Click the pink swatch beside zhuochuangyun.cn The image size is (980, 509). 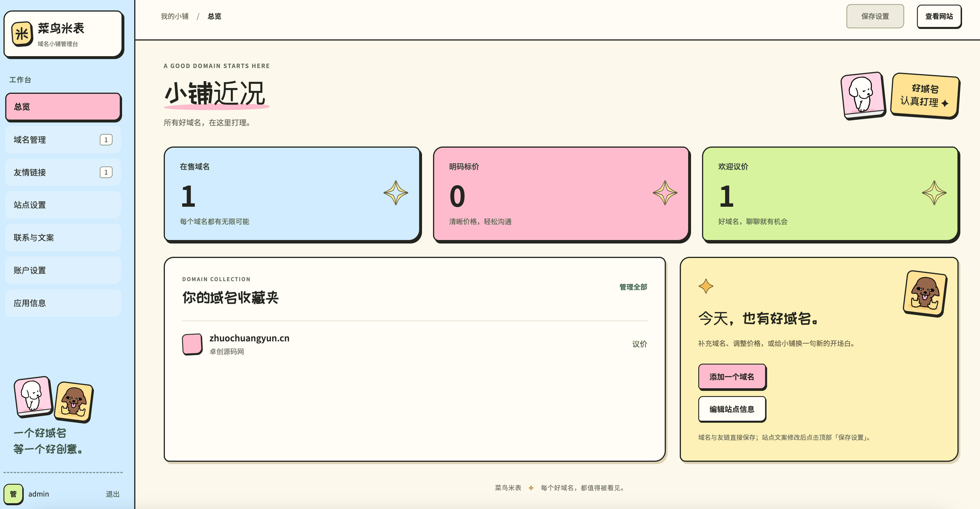point(192,344)
